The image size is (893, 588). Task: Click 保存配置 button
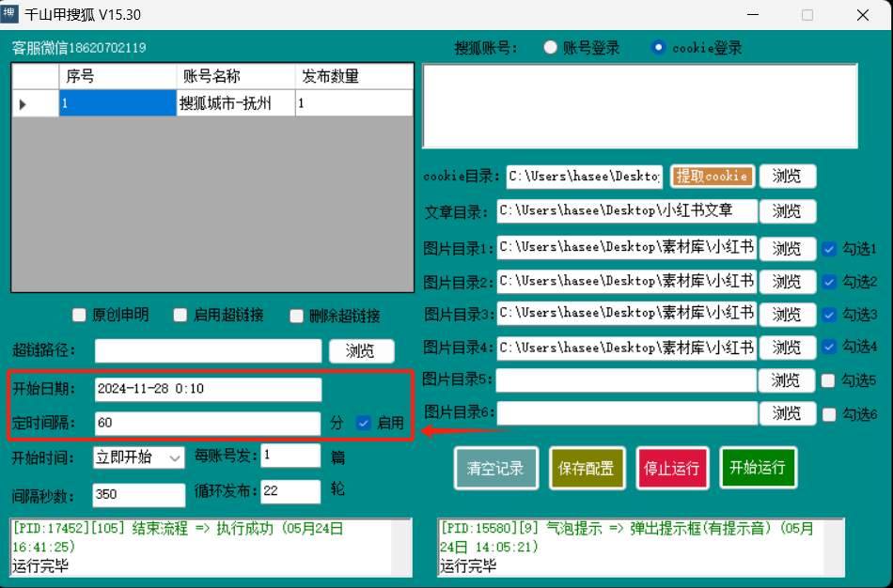click(587, 468)
